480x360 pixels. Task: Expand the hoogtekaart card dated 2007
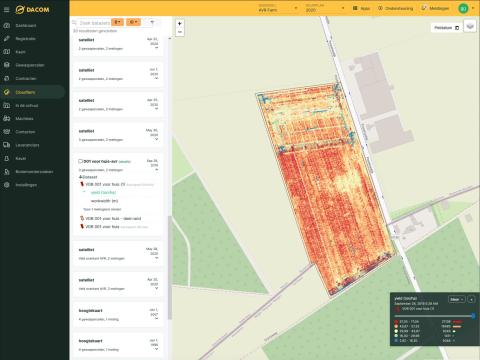click(x=156, y=319)
